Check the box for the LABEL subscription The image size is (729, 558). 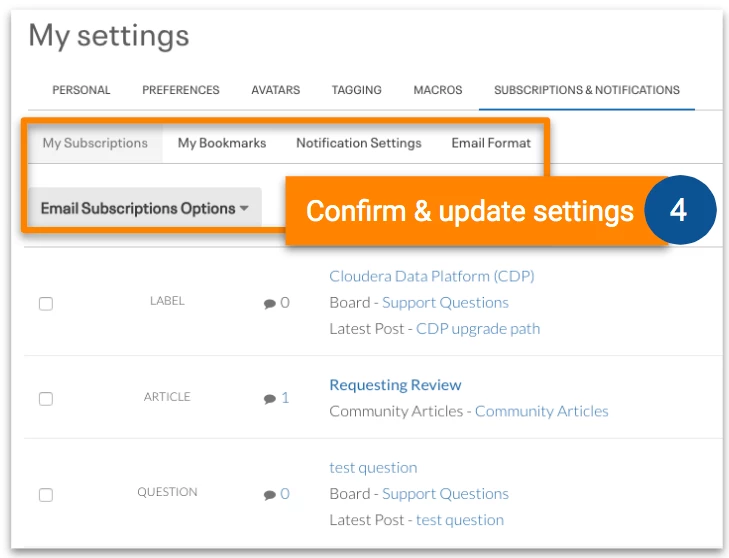coord(46,304)
